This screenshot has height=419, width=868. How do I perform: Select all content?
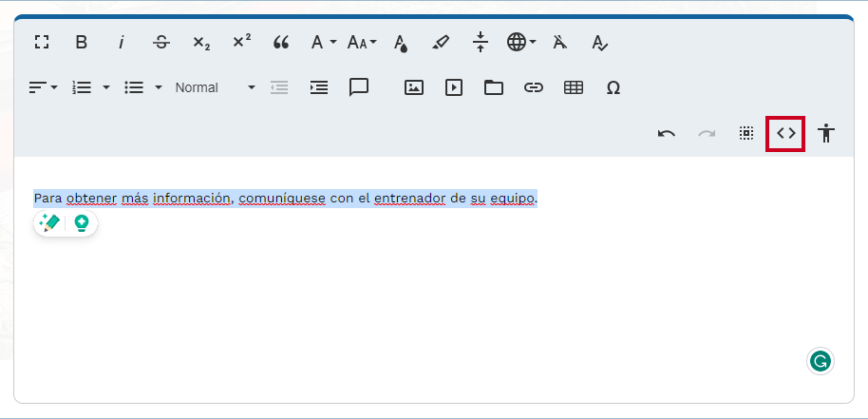point(746,133)
